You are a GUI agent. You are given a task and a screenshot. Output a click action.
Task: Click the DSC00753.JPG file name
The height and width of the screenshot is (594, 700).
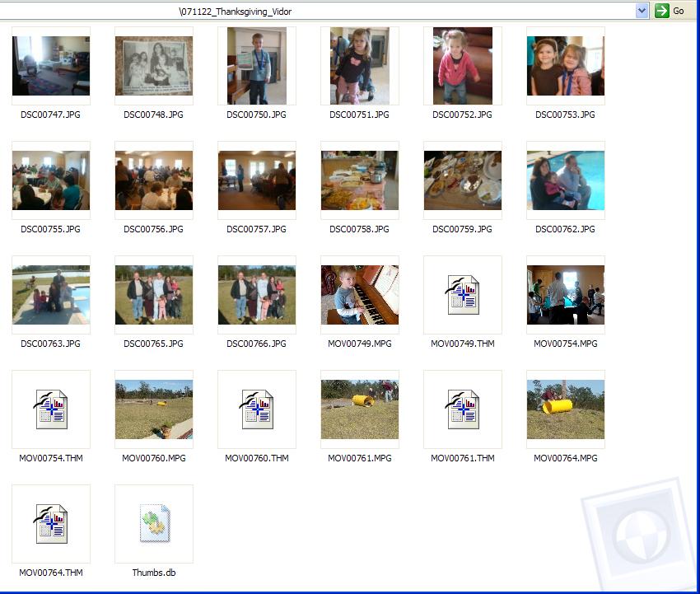point(565,115)
